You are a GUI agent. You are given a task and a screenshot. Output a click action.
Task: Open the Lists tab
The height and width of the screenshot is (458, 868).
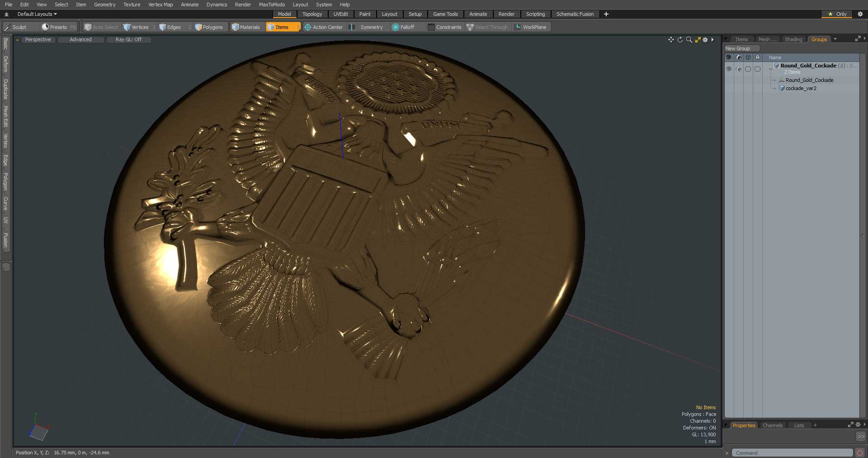799,425
